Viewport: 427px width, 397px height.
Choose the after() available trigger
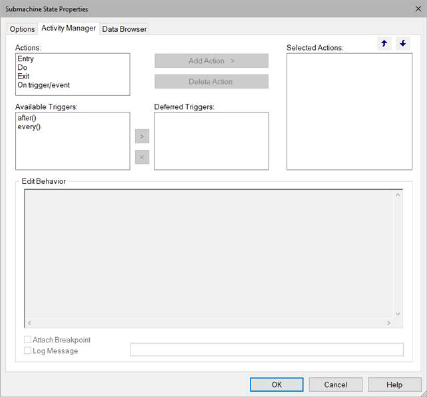point(27,118)
